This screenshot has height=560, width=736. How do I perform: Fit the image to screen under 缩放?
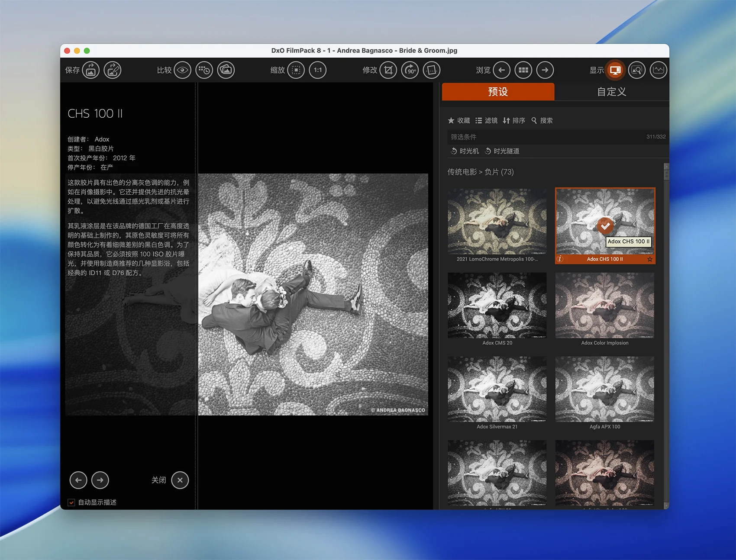click(x=296, y=70)
